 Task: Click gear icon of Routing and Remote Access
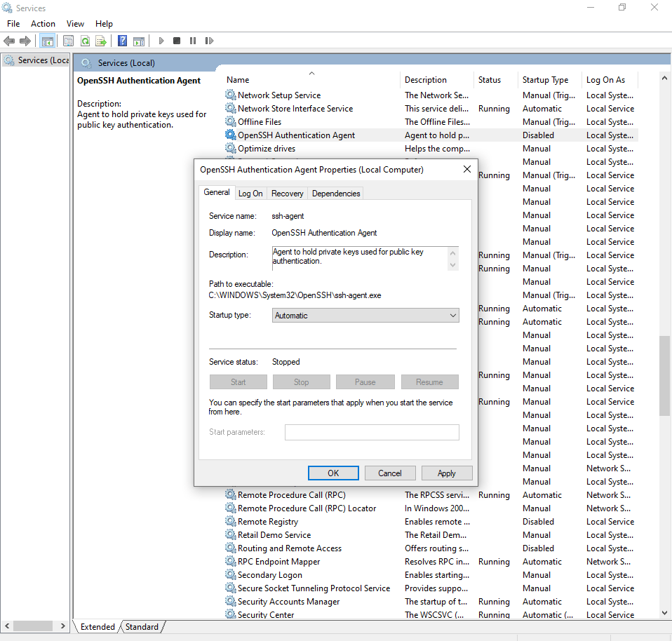[231, 548]
